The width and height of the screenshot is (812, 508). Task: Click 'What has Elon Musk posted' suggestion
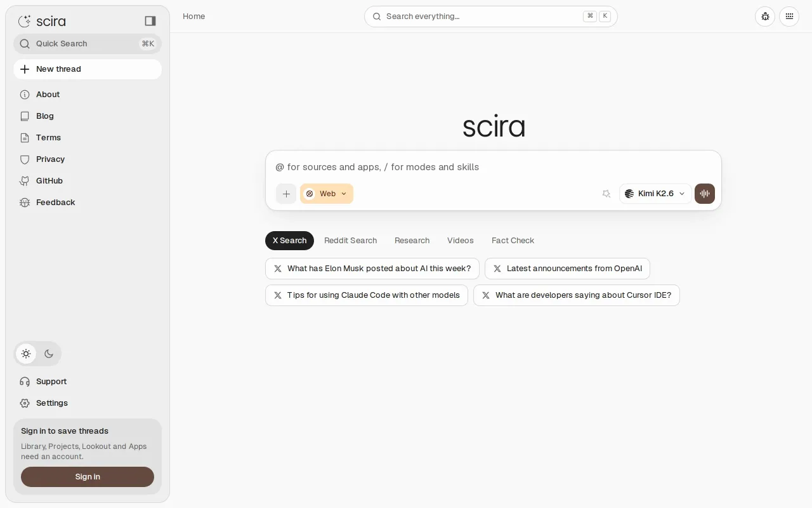[372, 269]
